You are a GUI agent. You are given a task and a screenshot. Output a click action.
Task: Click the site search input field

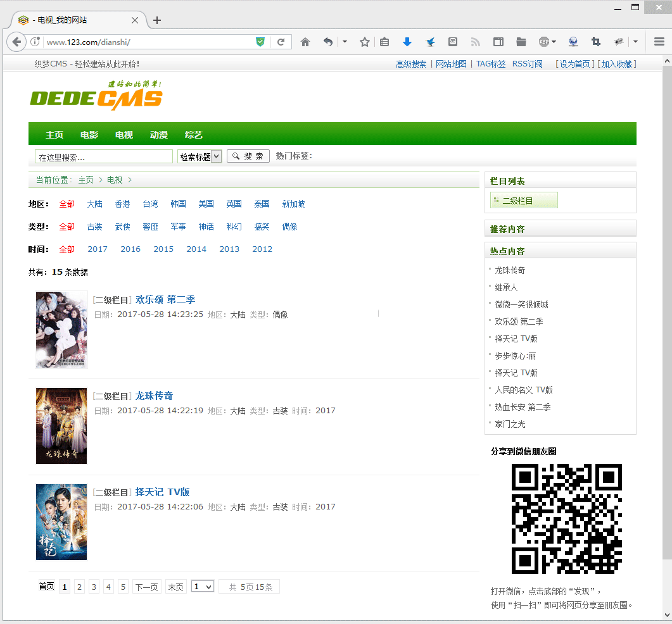click(104, 157)
